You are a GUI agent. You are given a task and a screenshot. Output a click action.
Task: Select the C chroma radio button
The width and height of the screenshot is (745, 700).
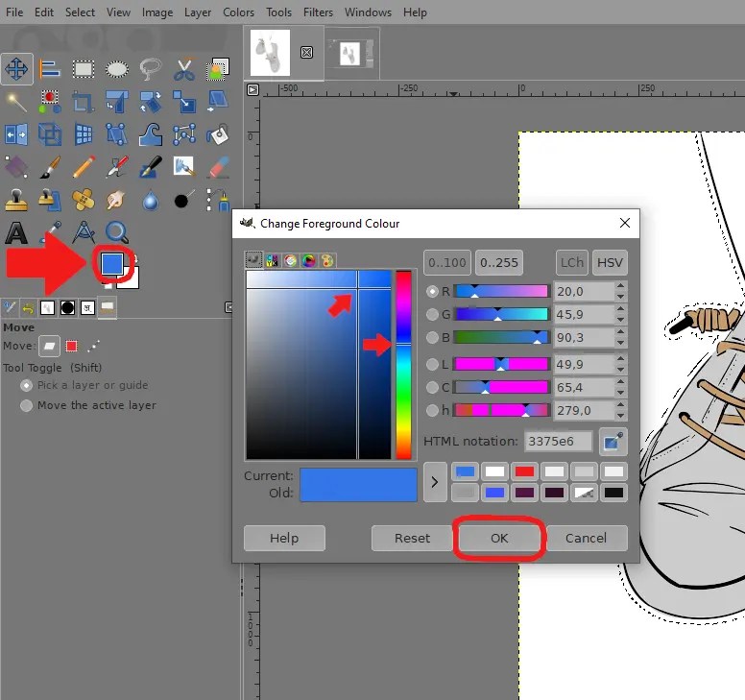(x=432, y=387)
